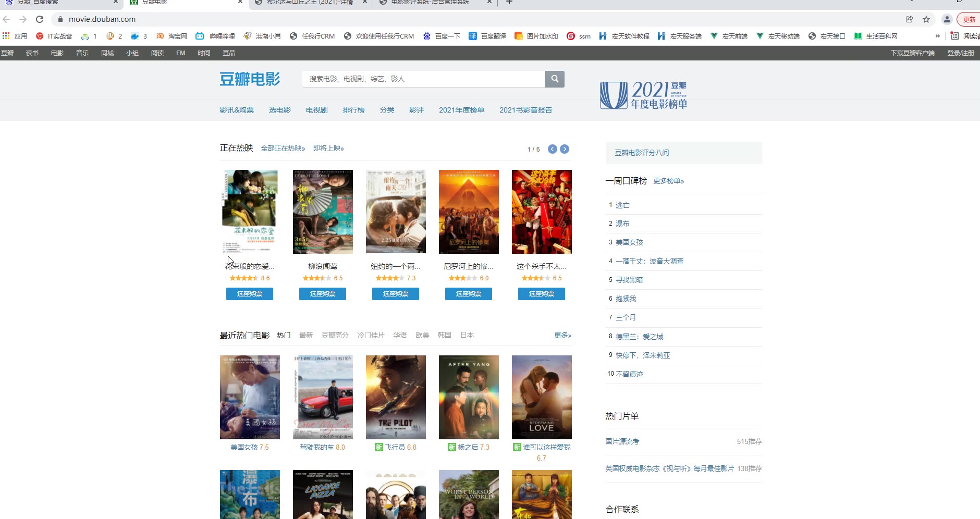This screenshot has width=980, height=519.
Task: Open the 百度翻译 bookmark
Action: 487,36
